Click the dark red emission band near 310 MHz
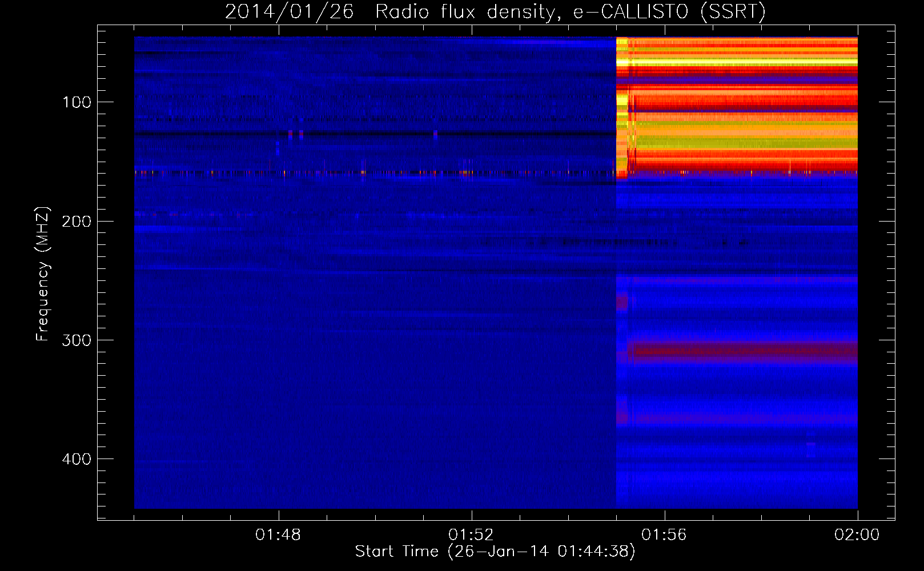The height and width of the screenshot is (571, 924). pos(742,351)
